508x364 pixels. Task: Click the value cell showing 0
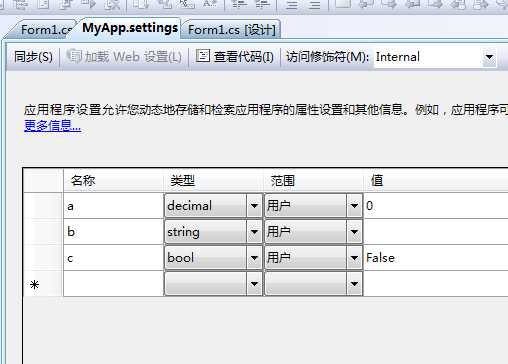[436, 206]
